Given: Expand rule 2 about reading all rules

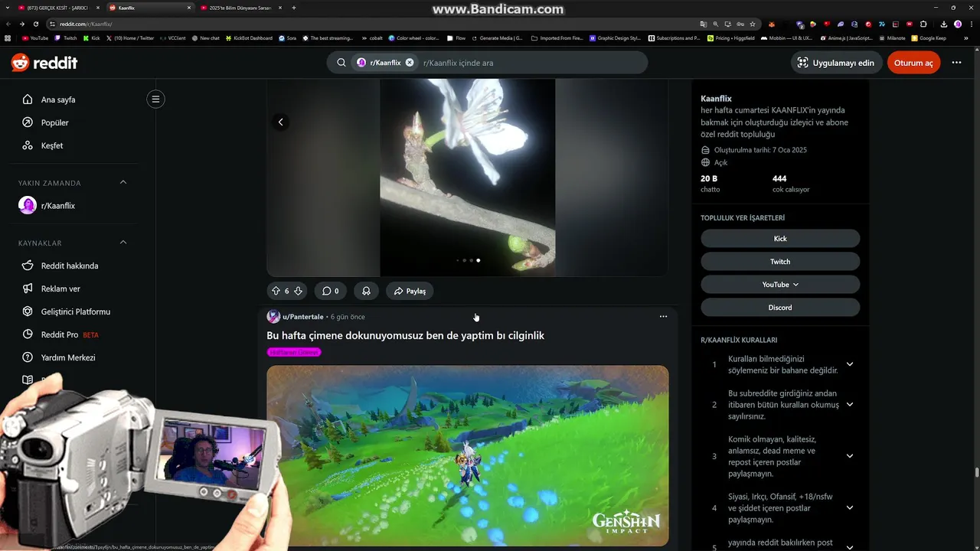Looking at the screenshot, I should click(x=850, y=404).
